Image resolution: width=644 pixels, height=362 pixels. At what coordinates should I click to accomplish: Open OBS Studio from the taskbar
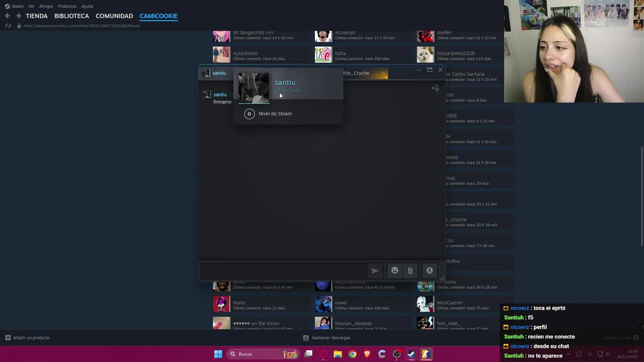[x=396, y=354]
